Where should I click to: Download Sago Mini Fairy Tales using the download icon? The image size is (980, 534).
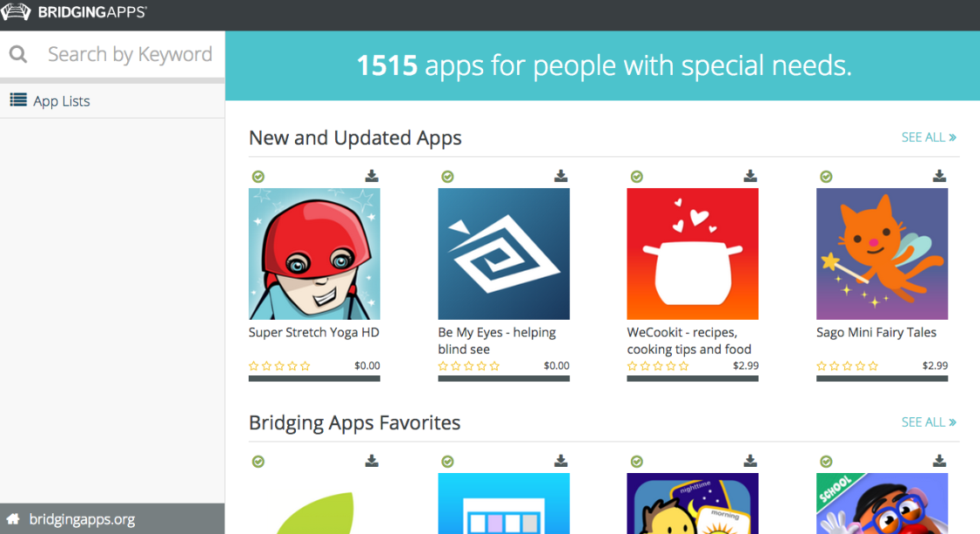pyautogui.click(x=939, y=175)
